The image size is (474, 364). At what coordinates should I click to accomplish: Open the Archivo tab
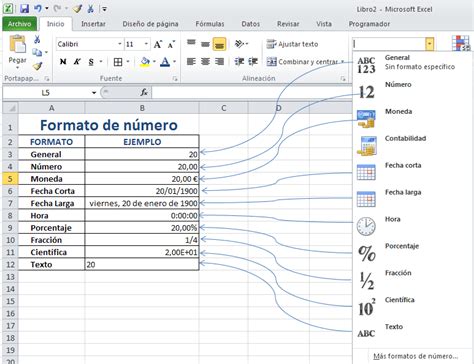19,24
